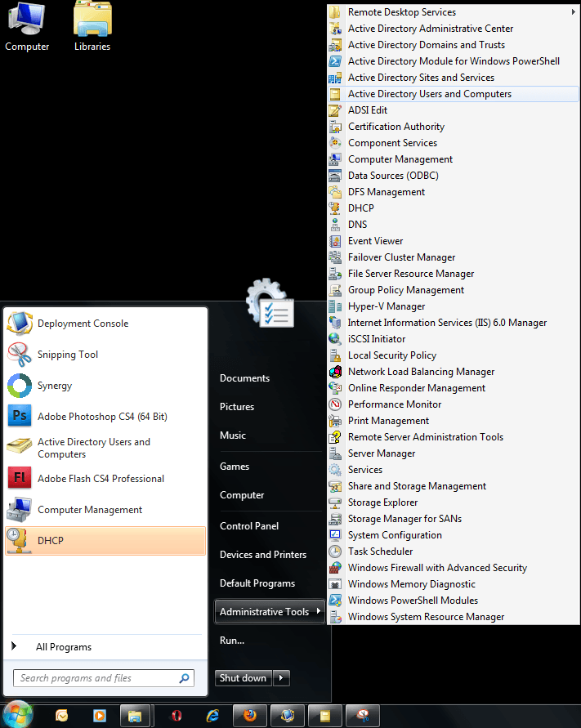Image resolution: width=581 pixels, height=728 pixels.
Task: Click the Windows Start orb
Action: [18, 714]
